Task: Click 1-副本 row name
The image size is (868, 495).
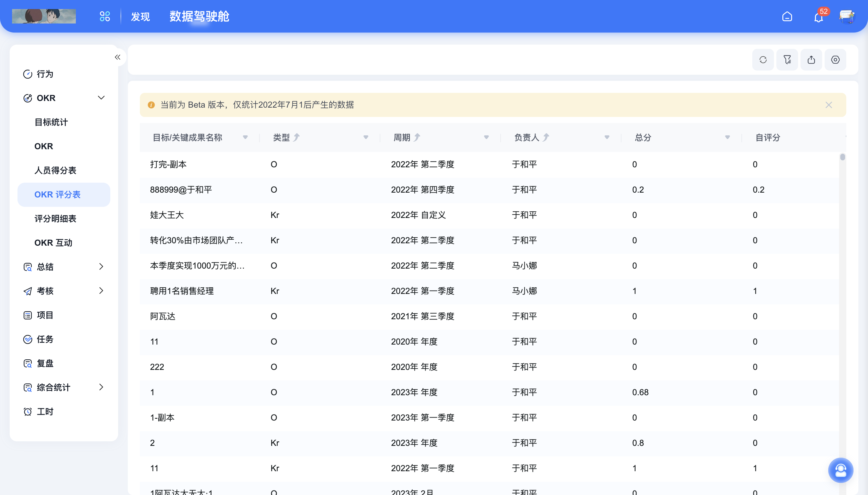Action: pyautogui.click(x=162, y=418)
